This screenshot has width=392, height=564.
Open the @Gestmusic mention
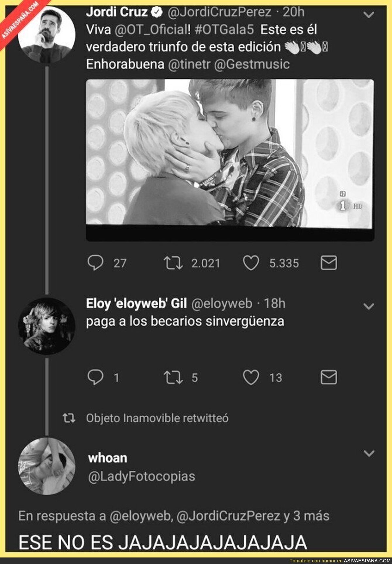point(252,64)
